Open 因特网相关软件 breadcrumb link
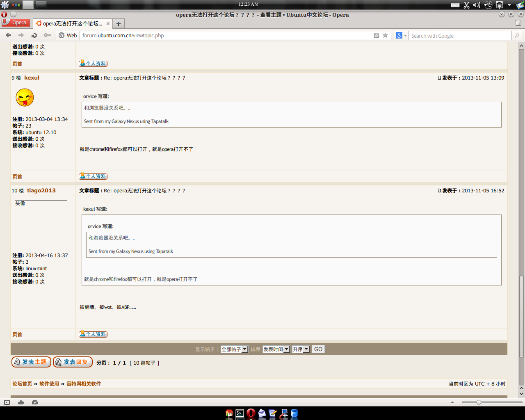This screenshot has width=525, height=420. click(x=84, y=384)
